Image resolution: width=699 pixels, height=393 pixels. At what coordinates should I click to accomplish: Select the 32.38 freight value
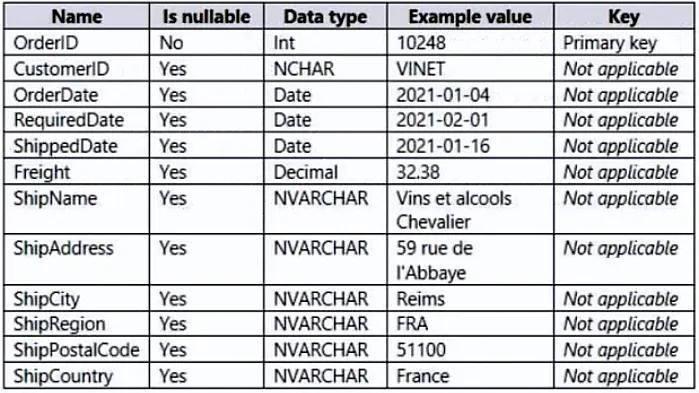coord(418,172)
